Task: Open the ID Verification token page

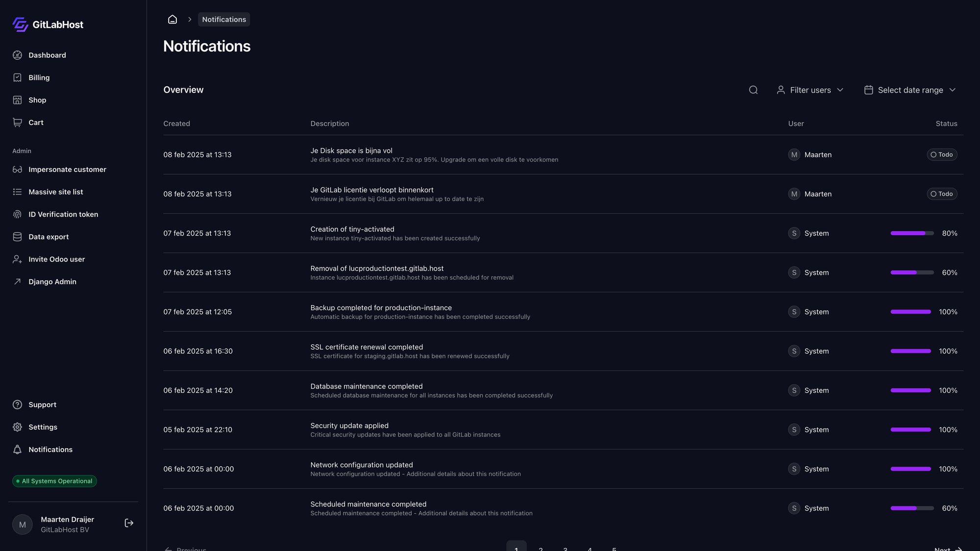Action: [63, 214]
